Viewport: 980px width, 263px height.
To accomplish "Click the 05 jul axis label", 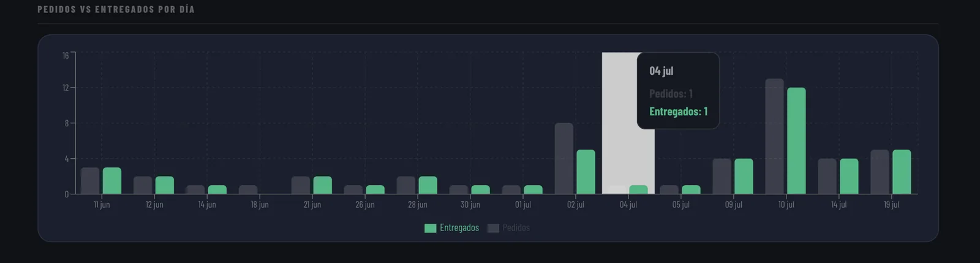I will point(681,205).
